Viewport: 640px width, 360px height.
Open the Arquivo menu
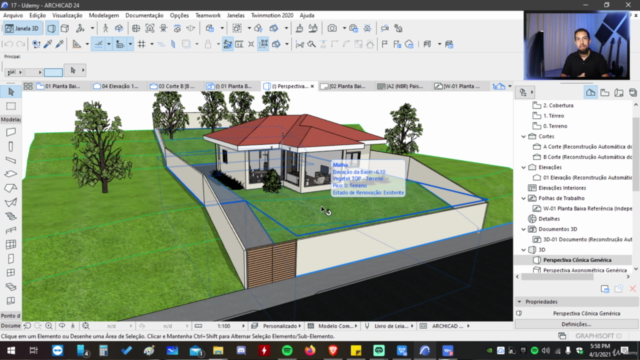[13, 15]
